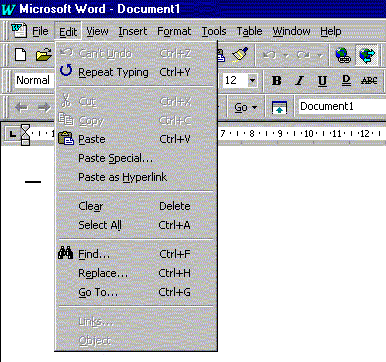Choose Find from Edit menu
Viewport: 386px width, 362px height.
tap(136, 254)
